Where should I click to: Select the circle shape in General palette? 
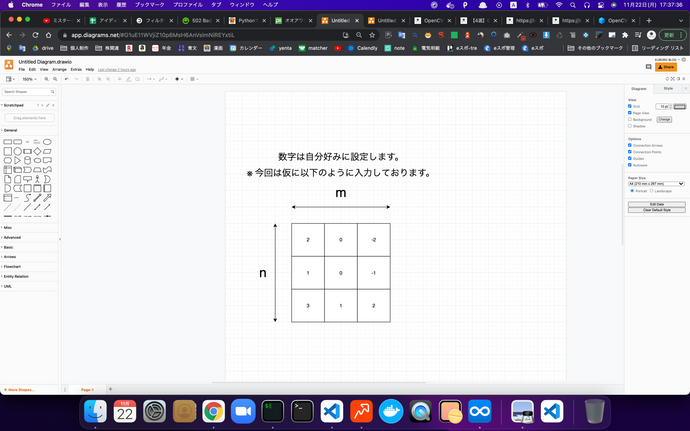18,151
